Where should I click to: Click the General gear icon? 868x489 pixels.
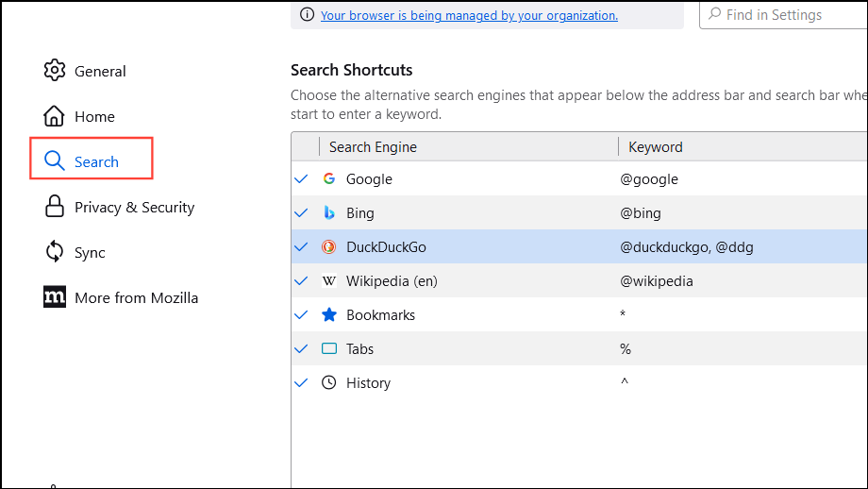(55, 71)
